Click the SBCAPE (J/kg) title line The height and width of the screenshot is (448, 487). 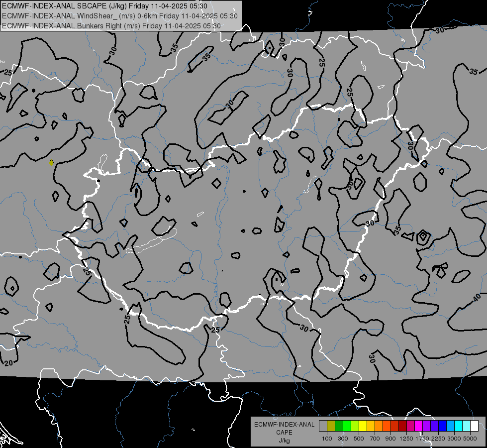(104, 6)
